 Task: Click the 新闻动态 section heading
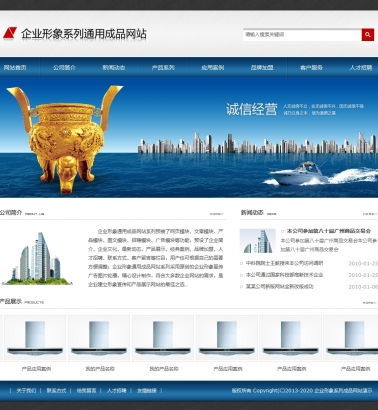252,213
